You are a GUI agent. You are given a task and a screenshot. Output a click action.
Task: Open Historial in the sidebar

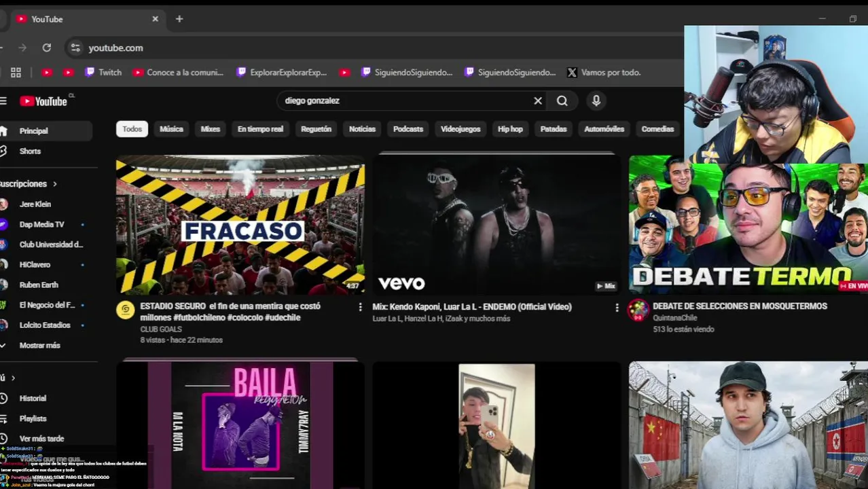click(33, 398)
